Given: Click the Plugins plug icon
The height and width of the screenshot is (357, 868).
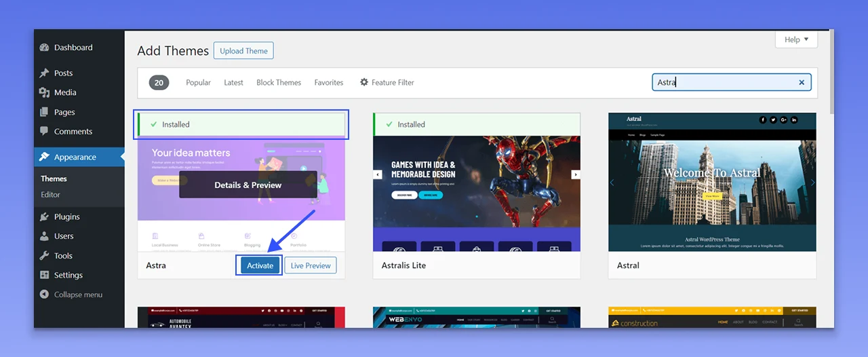Looking at the screenshot, I should pos(45,217).
